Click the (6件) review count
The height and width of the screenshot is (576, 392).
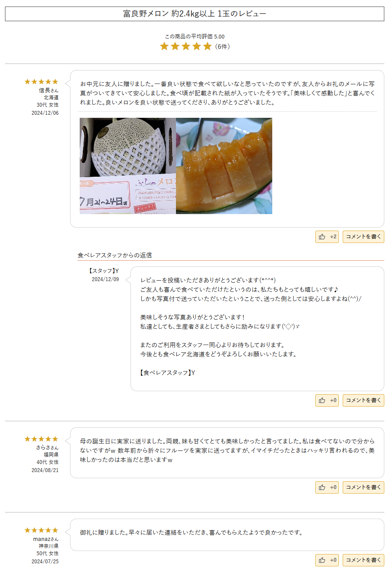pos(223,47)
